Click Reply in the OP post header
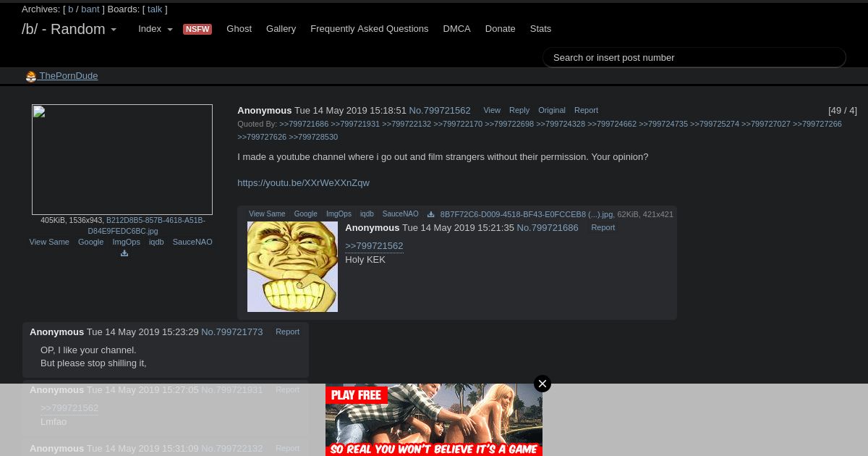This screenshot has height=456, width=868. 519,110
